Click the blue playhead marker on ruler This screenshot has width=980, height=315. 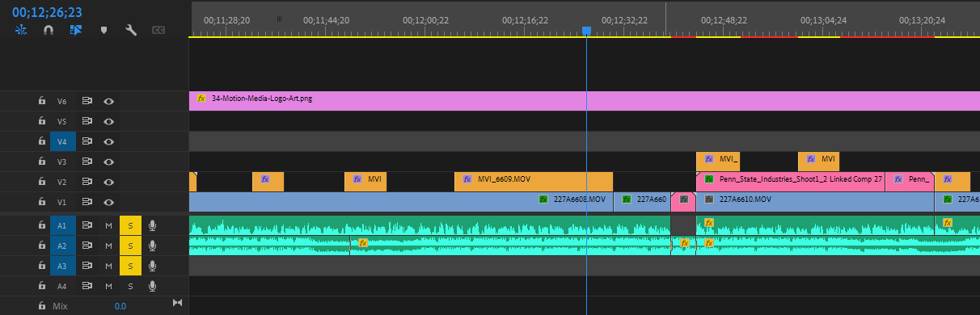587,31
